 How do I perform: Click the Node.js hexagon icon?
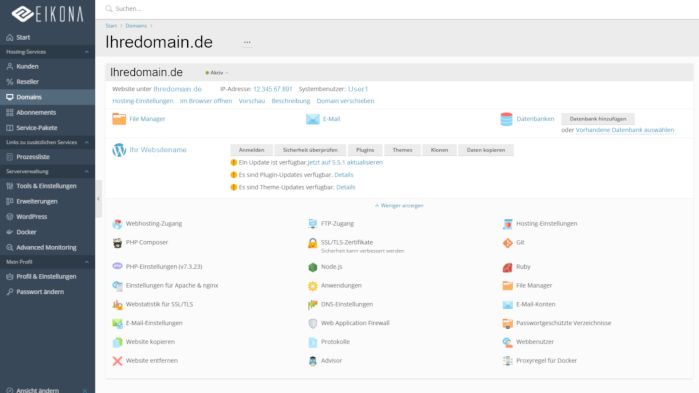312,267
